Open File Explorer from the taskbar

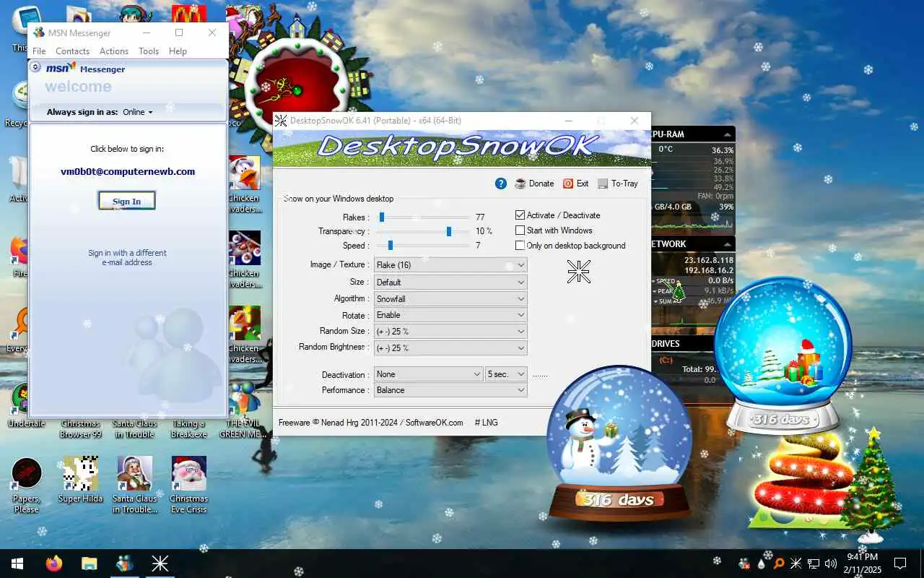point(89,564)
